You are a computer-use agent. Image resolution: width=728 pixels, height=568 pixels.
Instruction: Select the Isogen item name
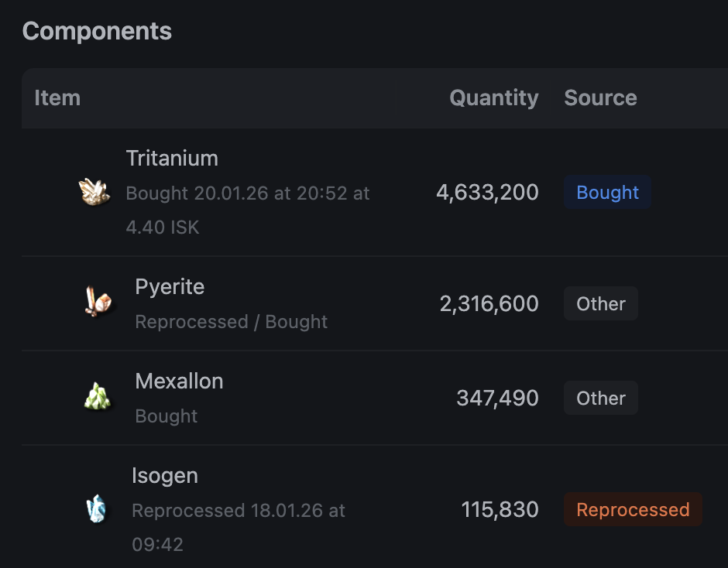point(164,475)
